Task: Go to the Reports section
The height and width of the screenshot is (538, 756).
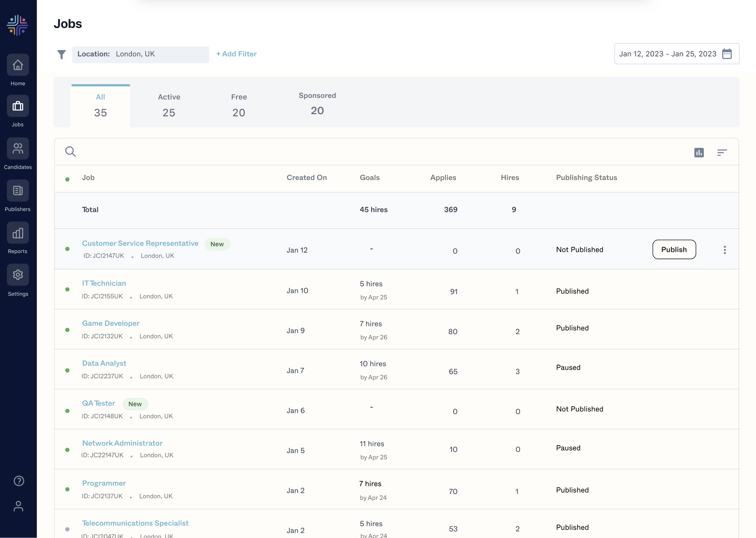Action: point(18,233)
